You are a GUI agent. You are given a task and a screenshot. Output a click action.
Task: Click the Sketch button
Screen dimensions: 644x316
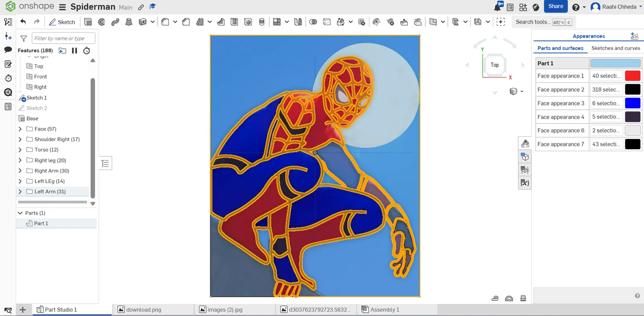coord(62,22)
